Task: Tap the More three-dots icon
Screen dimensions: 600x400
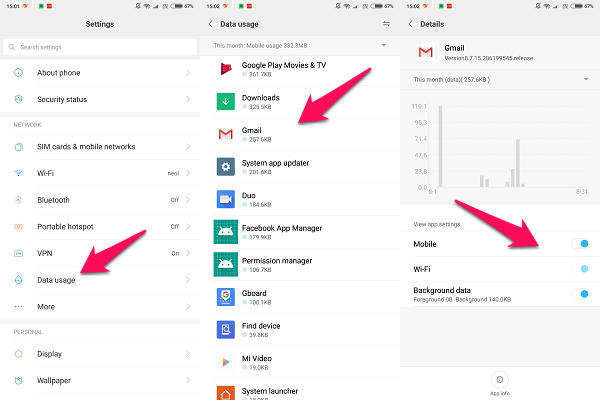Action: 18,306
